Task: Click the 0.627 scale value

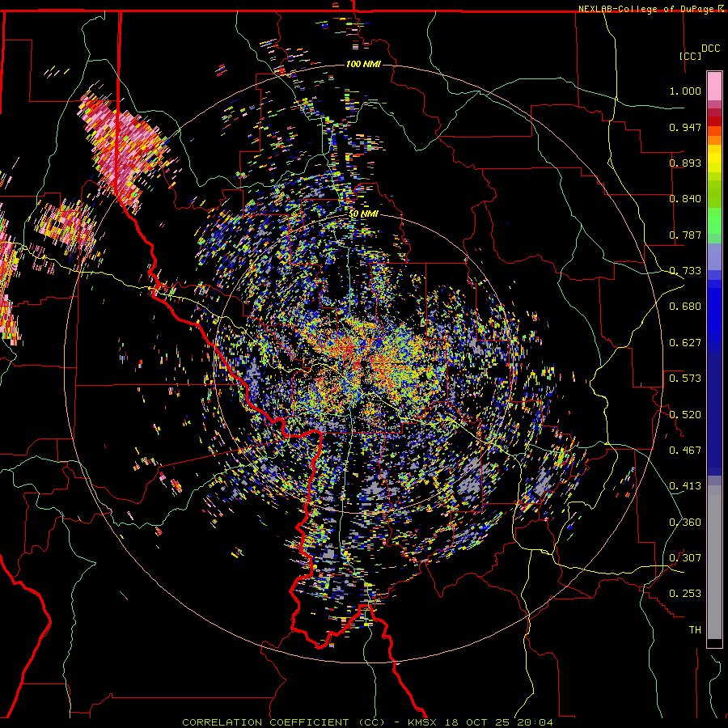Action: 685,343
